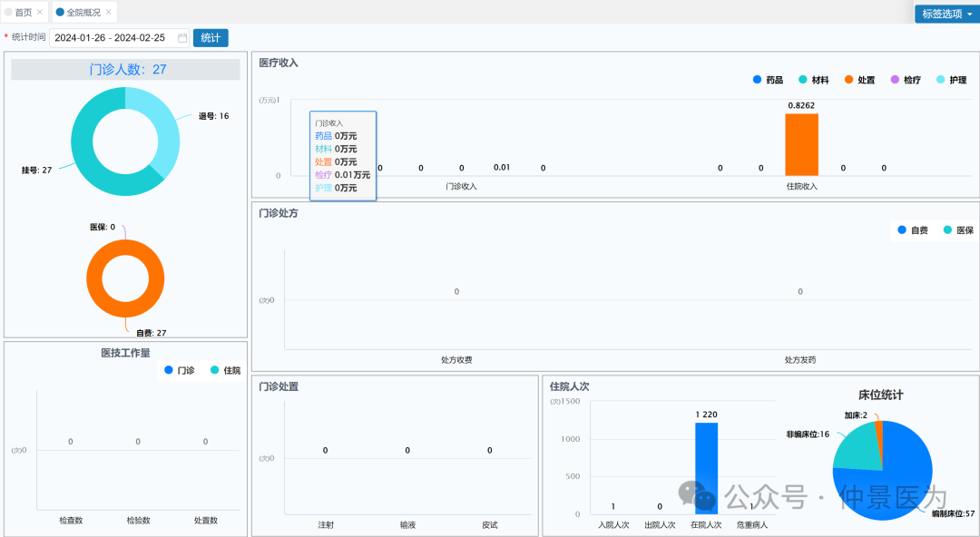Viewport: 980px width, 537px height.
Task: Toggle 门诊 legend in 医技工作量 chart
Action: (179, 370)
